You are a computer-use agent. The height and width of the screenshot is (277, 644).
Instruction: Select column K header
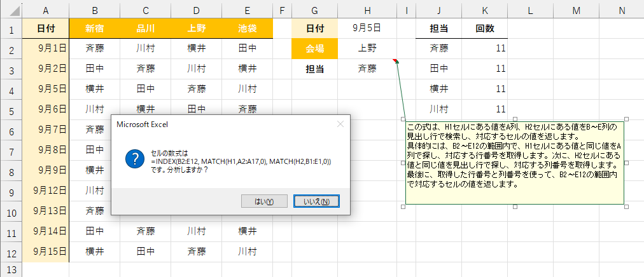pyautogui.click(x=485, y=11)
